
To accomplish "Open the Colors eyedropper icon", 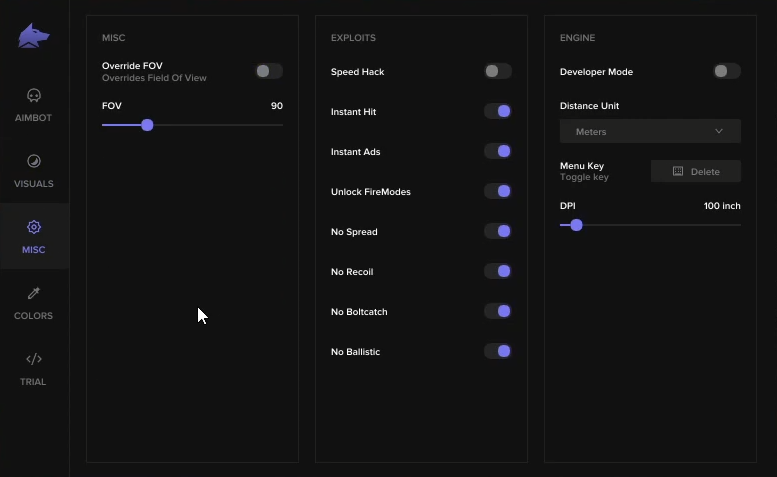I will [x=33, y=293].
